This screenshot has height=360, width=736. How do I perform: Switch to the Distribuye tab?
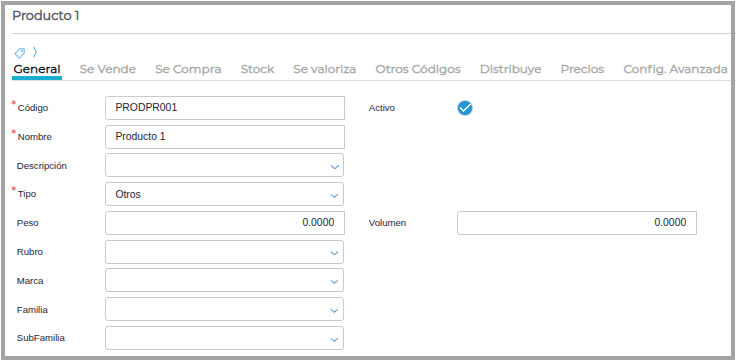point(510,69)
